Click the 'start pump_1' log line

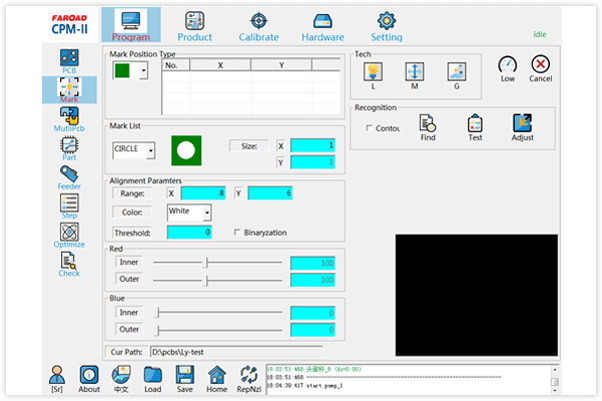[x=324, y=386]
